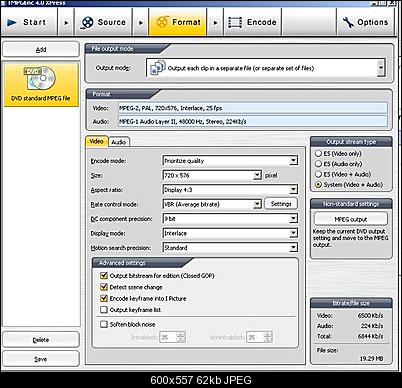
Task: Click the Encode filmstrip icon
Action: (235, 22)
